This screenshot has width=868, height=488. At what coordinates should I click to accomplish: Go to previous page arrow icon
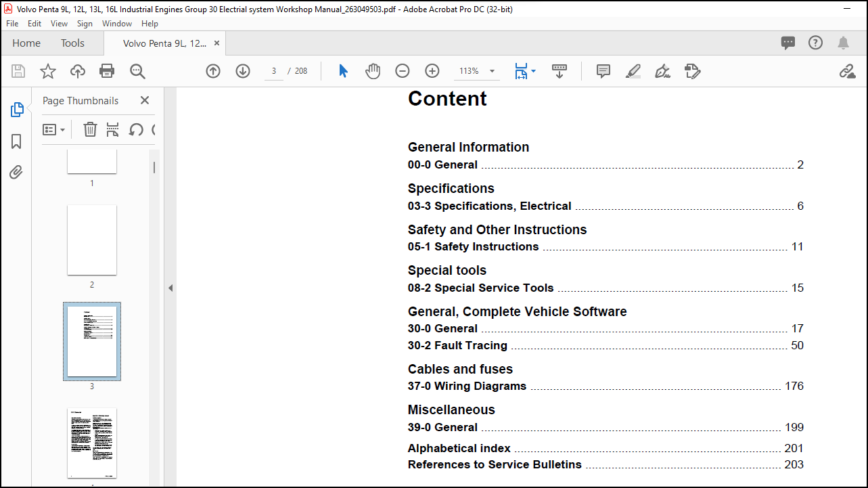(213, 71)
